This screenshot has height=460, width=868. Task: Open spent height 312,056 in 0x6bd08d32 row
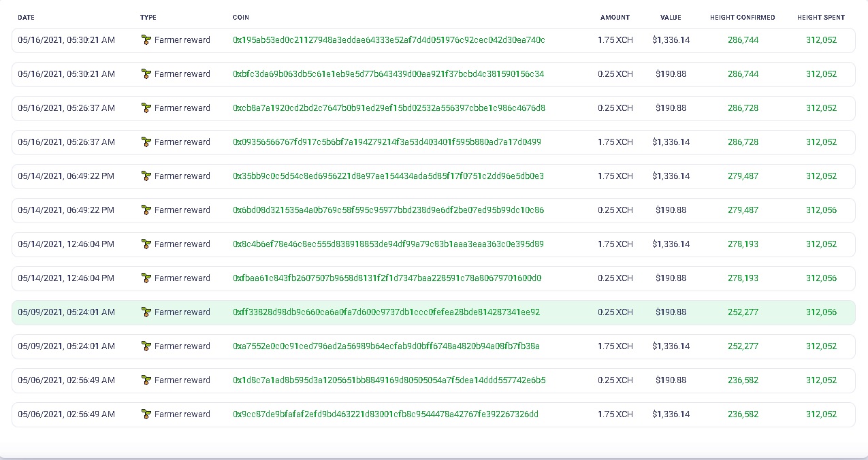pyautogui.click(x=821, y=210)
